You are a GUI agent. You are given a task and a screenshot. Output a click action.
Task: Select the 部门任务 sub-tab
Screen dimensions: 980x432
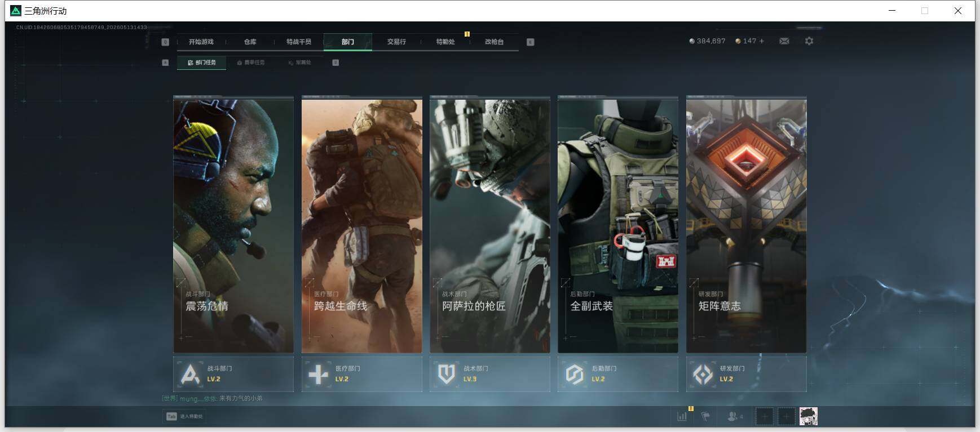point(201,63)
